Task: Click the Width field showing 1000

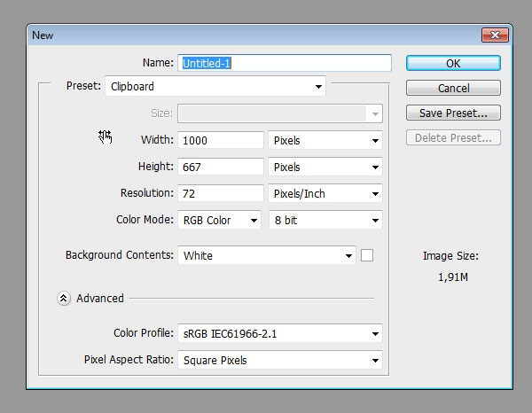Action: (221, 140)
